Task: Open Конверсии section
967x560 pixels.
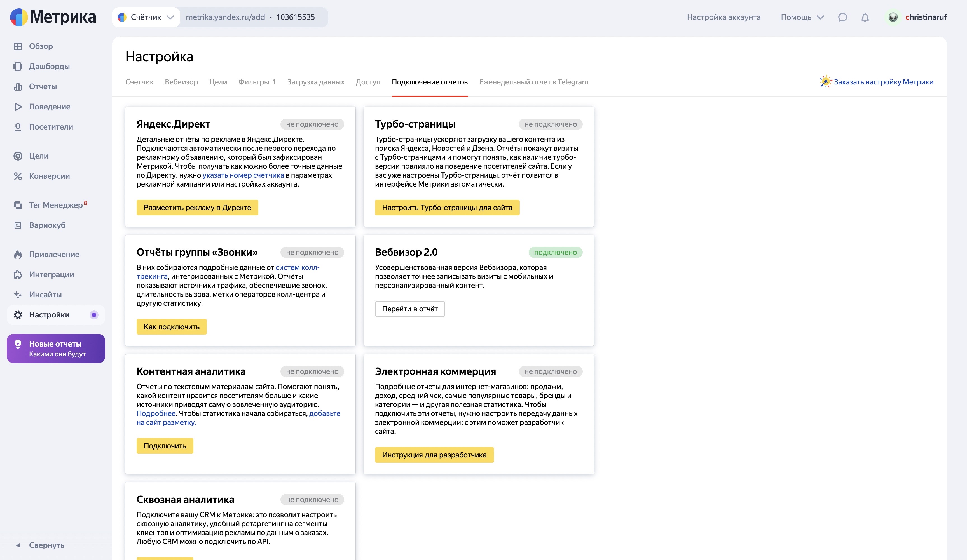Action: (49, 176)
